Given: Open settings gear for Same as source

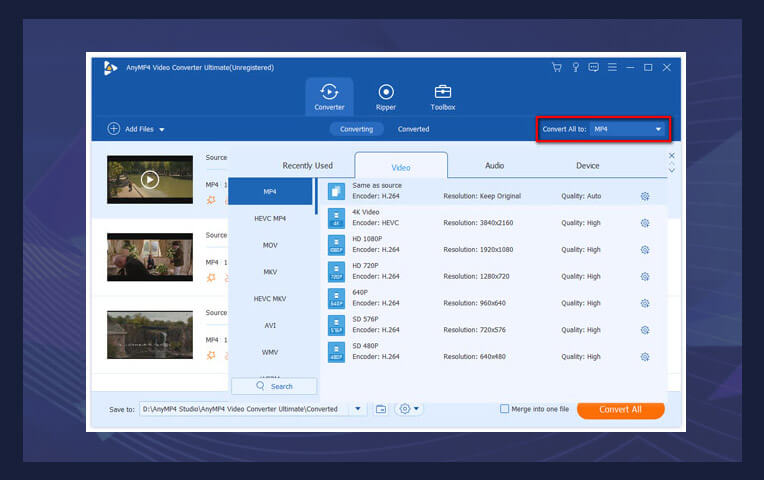Looking at the screenshot, I should point(645,196).
